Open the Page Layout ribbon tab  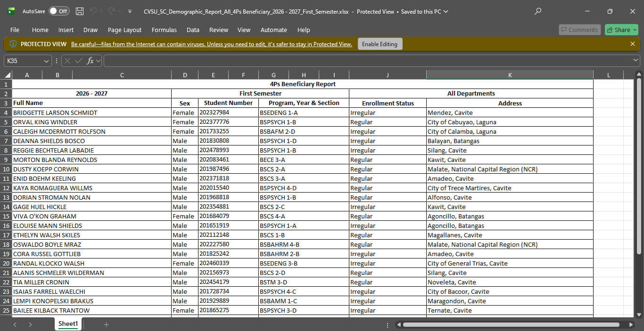tap(124, 30)
